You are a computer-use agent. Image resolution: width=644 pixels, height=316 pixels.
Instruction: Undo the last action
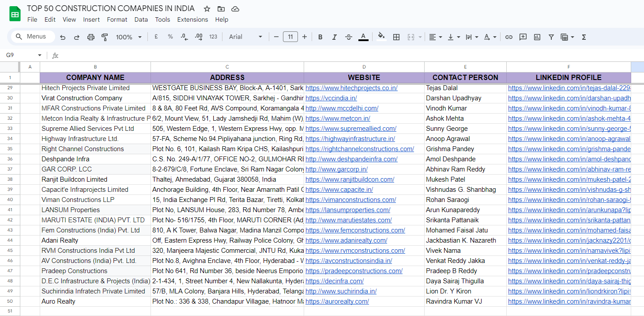pyautogui.click(x=63, y=37)
